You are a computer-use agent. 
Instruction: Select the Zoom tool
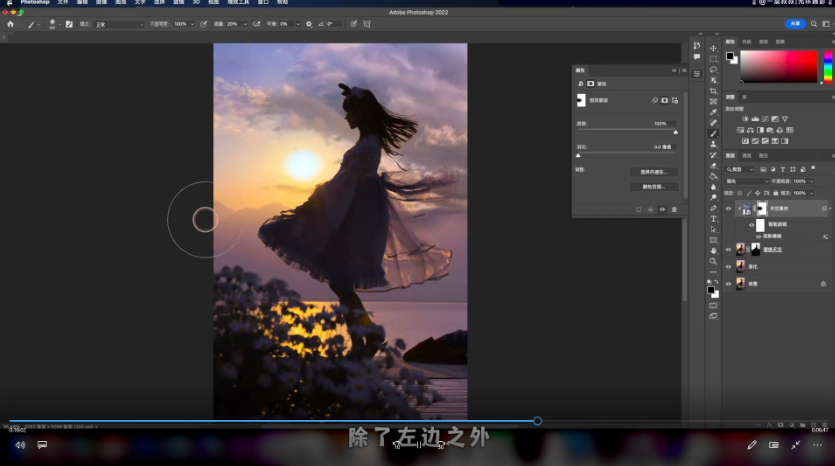tap(713, 261)
